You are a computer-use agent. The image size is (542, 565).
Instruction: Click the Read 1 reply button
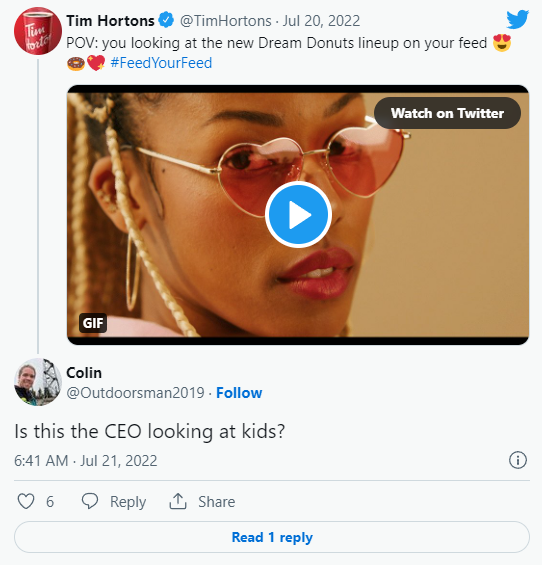click(x=272, y=537)
